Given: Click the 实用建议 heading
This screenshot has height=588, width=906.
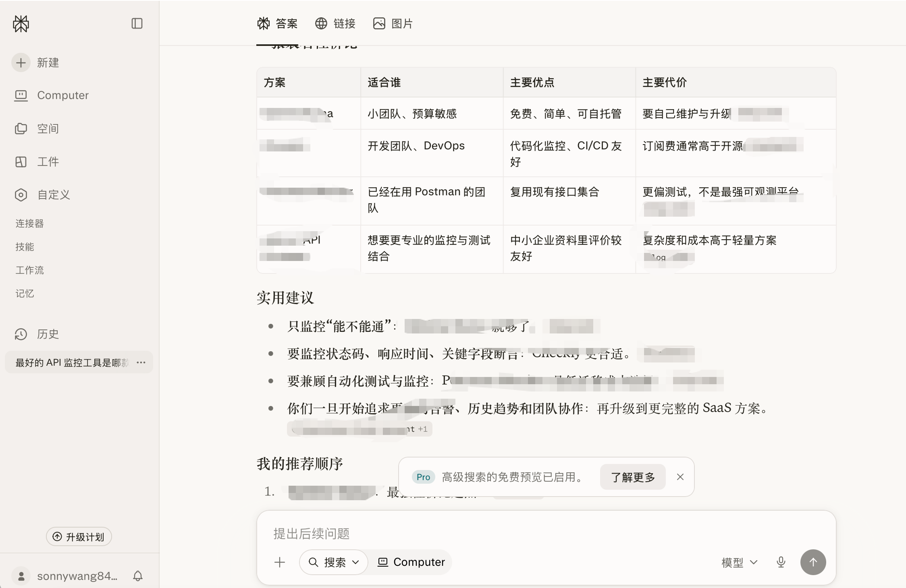Looking at the screenshot, I should click(x=285, y=298).
